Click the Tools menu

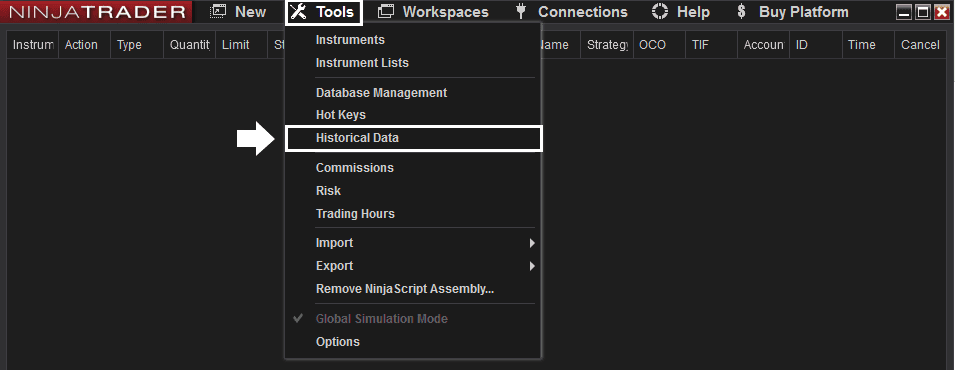(323, 12)
